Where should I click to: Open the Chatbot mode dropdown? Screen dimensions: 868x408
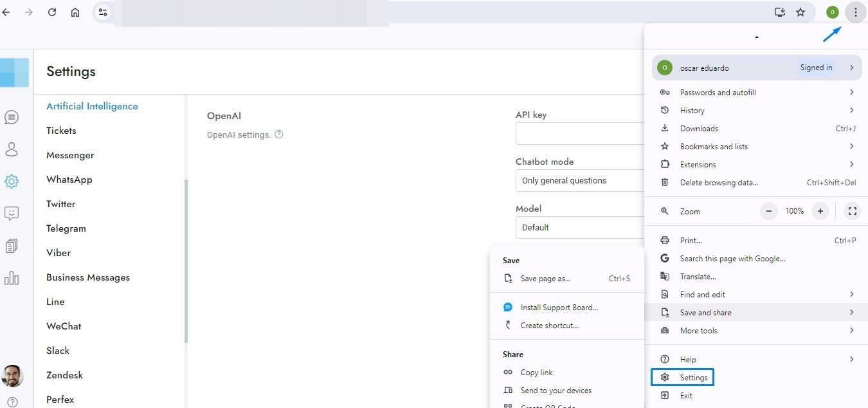click(x=579, y=181)
